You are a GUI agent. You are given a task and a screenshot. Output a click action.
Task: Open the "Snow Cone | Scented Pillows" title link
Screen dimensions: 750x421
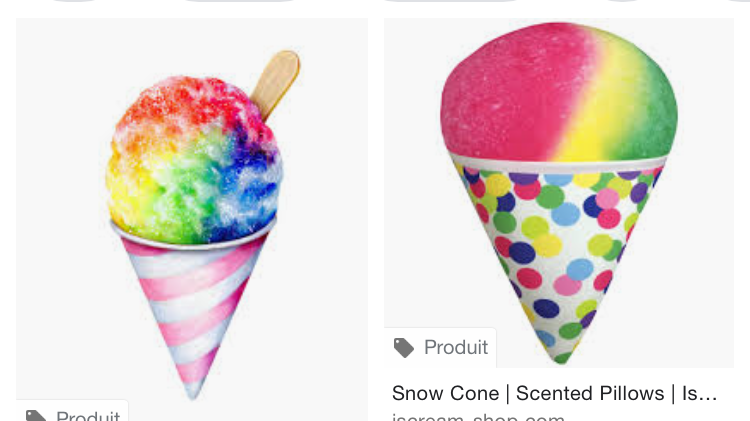coord(554,393)
